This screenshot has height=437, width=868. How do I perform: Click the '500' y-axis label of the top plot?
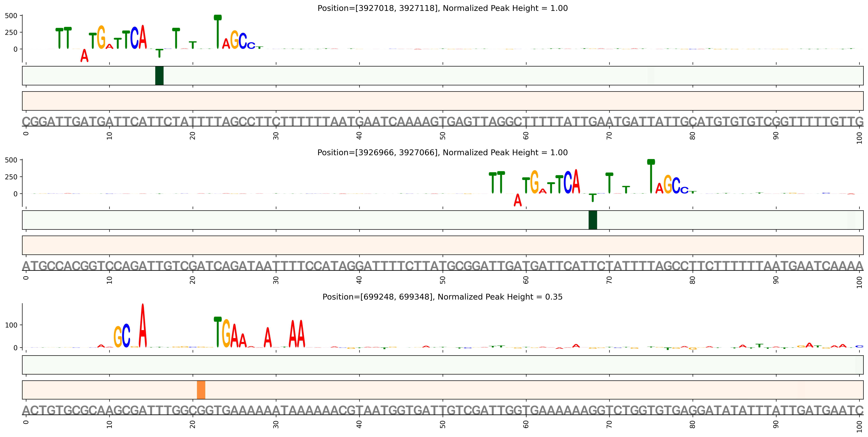pyautogui.click(x=11, y=16)
